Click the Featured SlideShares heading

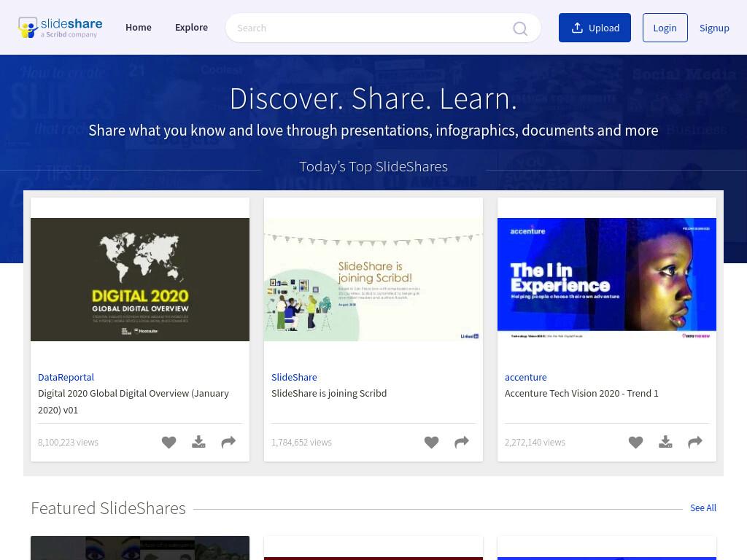(x=108, y=508)
